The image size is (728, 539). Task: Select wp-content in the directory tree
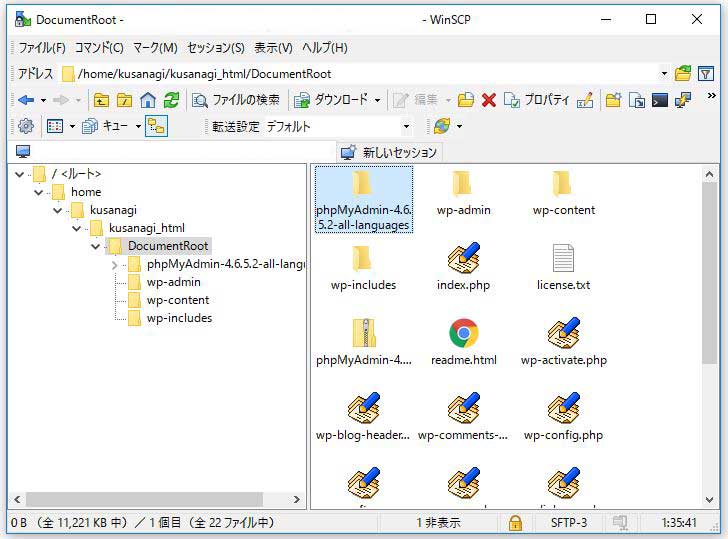pyautogui.click(x=178, y=300)
